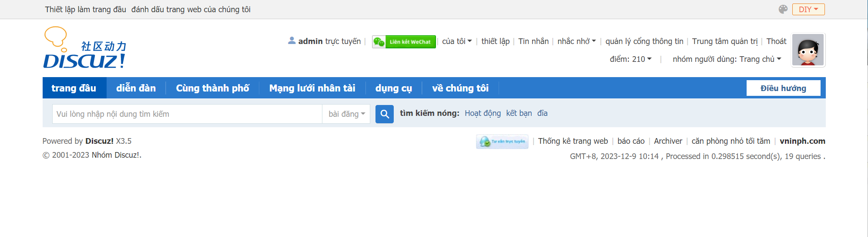Expand the "nhắc nhở" reminders dropdown
Image resolution: width=868 pixels, height=237 pixels.
[576, 41]
